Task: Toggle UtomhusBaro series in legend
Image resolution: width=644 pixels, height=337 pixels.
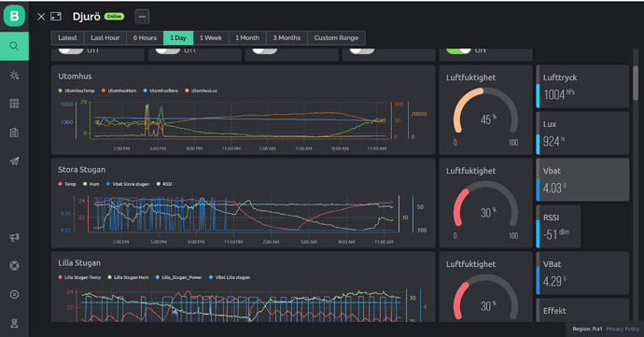Action: [x=161, y=91]
